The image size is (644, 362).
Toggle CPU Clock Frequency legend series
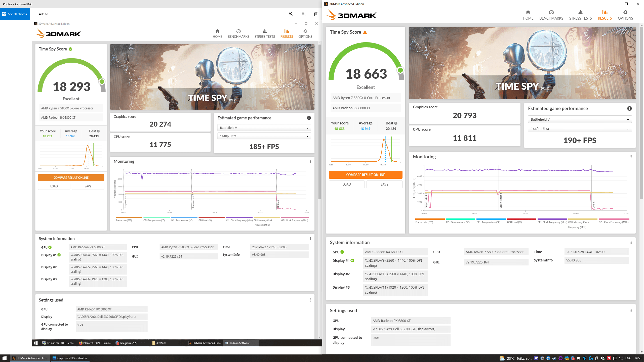[552, 222]
